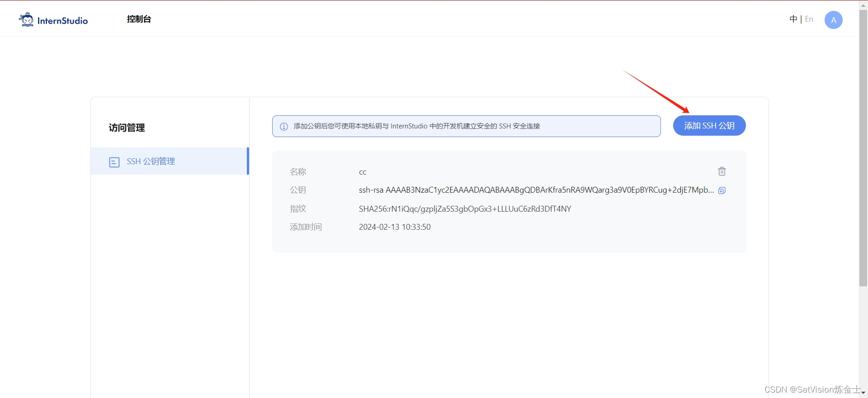Click the info icon in the notice banner
The width and height of the screenshot is (868, 398).
284,127
